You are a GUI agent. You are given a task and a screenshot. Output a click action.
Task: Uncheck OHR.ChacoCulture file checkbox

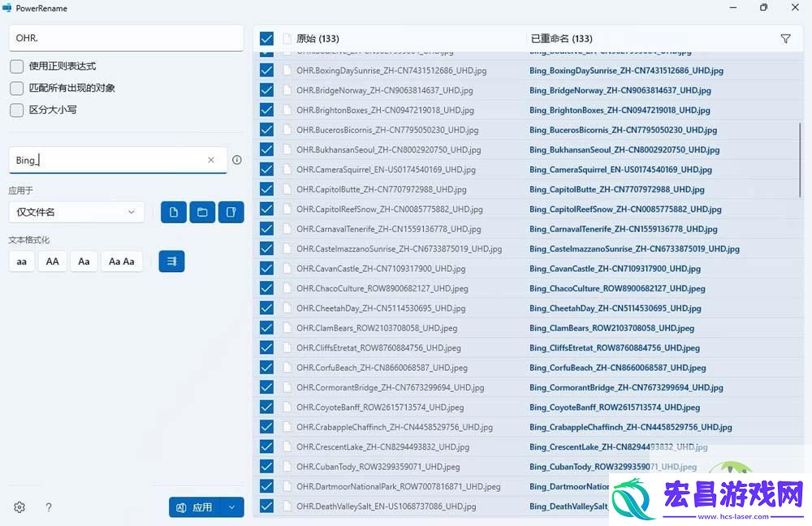[x=266, y=288]
